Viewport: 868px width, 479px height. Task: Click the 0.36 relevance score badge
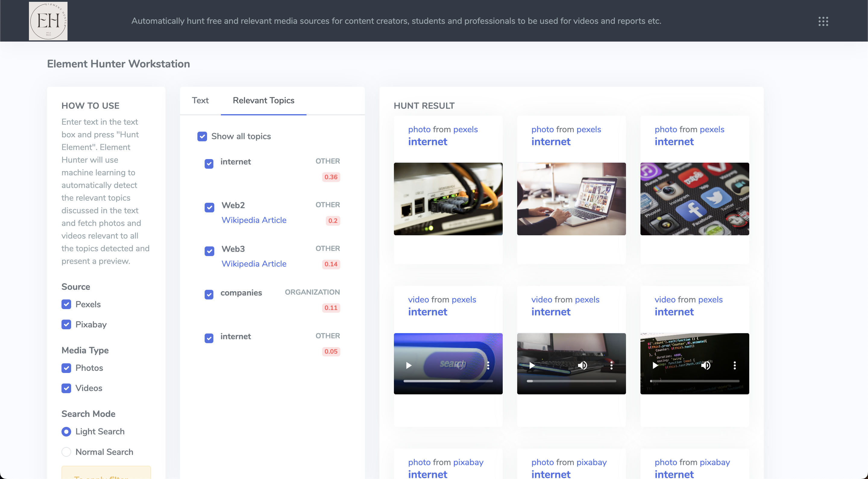(331, 177)
